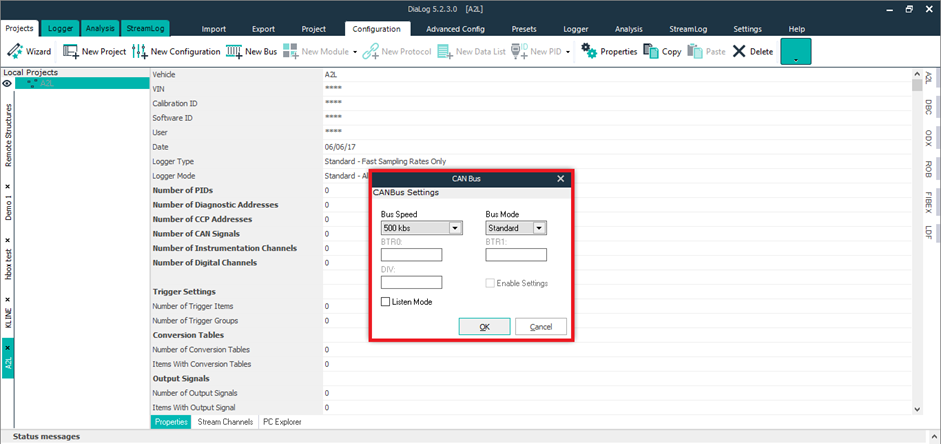Viewport: 941px width, 444px height.
Task: Enable the Listen Mode checkbox
Action: pyautogui.click(x=386, y=302)
